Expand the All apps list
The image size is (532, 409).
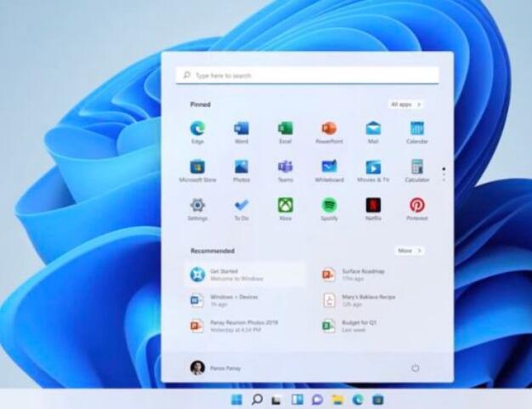405,105
